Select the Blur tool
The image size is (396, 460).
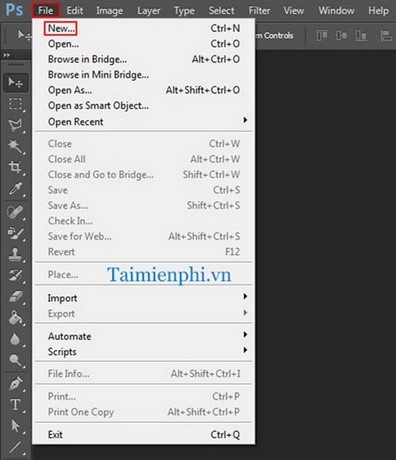tap(15, 339)
